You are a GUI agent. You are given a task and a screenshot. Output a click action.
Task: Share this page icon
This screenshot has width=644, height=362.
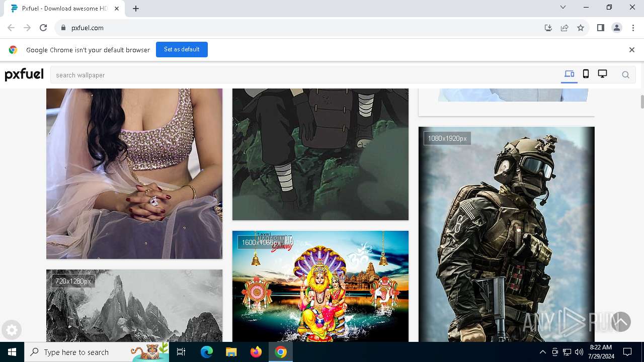click(565, 28)
